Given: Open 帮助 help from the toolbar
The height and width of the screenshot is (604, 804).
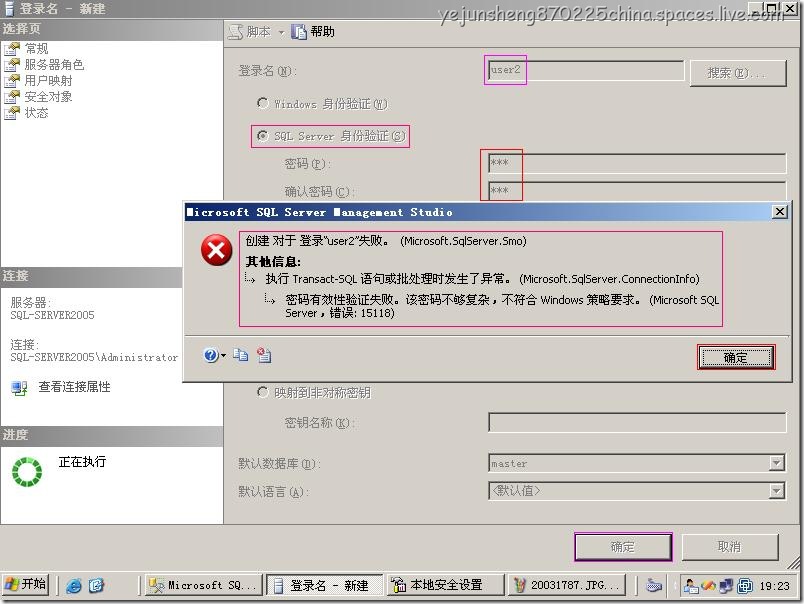Looking at the screenshot, I should 313,32.
